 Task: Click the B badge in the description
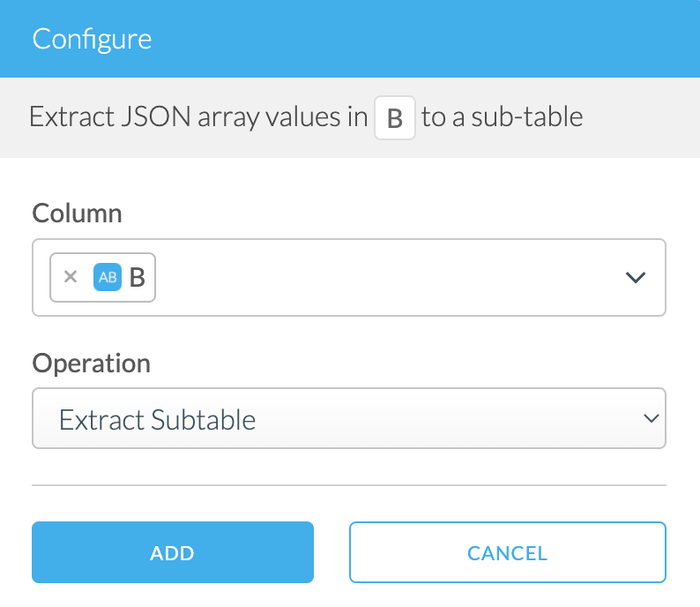tap(394, 117)
